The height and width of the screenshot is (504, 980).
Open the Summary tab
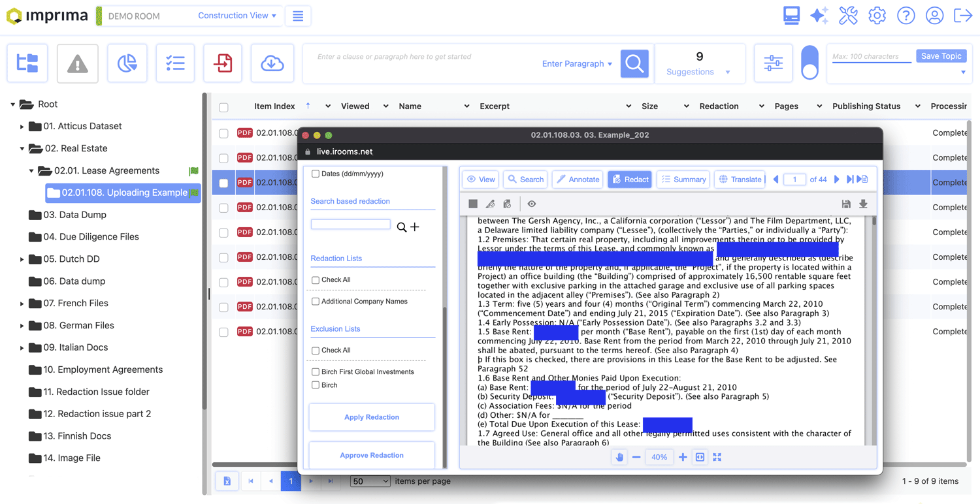point(683,180)
